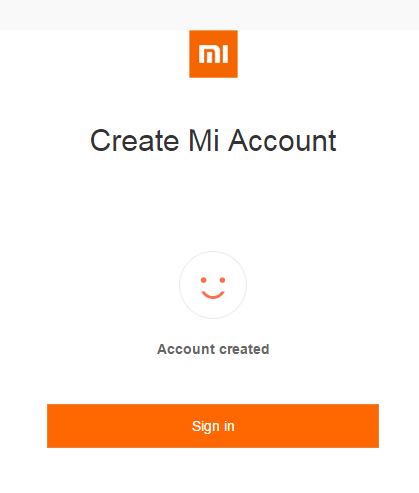Click the Account created message

click(x=213, y=349)
